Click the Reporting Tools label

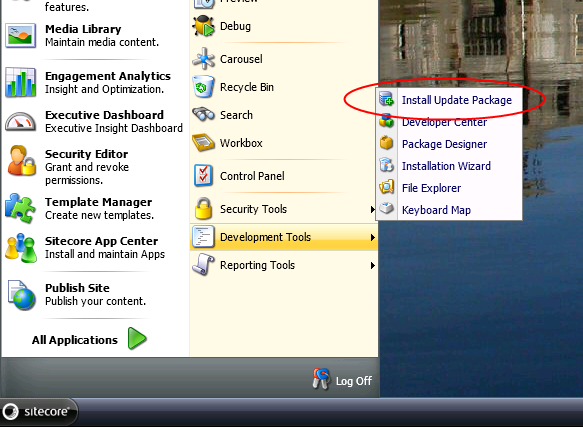tap(257, 265)
